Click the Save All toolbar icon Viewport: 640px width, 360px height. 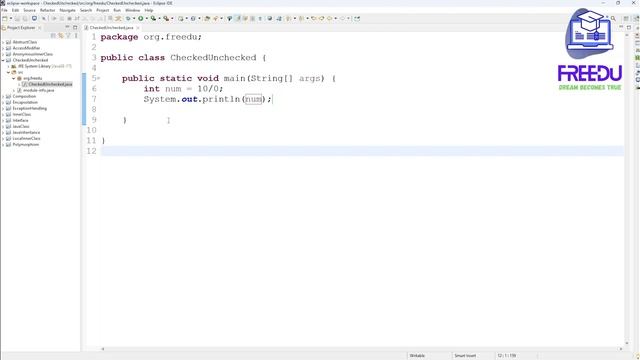[24, 18]
